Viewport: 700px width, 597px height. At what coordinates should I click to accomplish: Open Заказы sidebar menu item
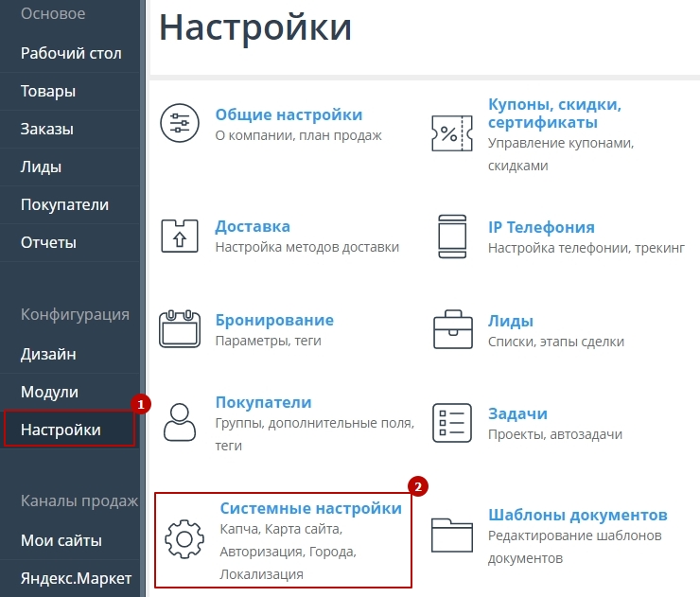click(x=47, y=130)
